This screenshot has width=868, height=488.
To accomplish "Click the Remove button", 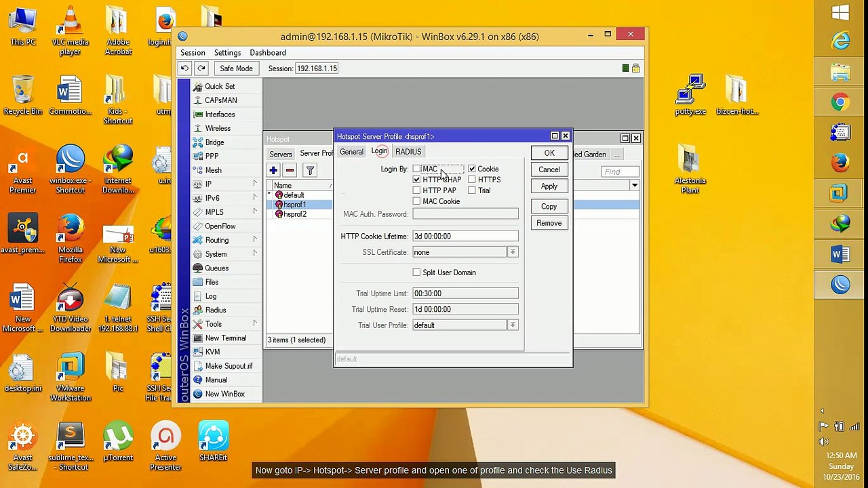I will tap(549, 223).
